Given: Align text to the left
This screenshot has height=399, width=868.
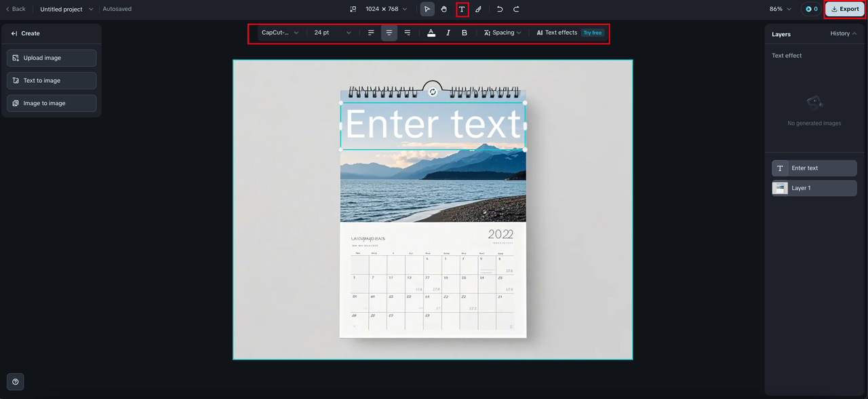Looking at the screenshot, I should 371,33.
